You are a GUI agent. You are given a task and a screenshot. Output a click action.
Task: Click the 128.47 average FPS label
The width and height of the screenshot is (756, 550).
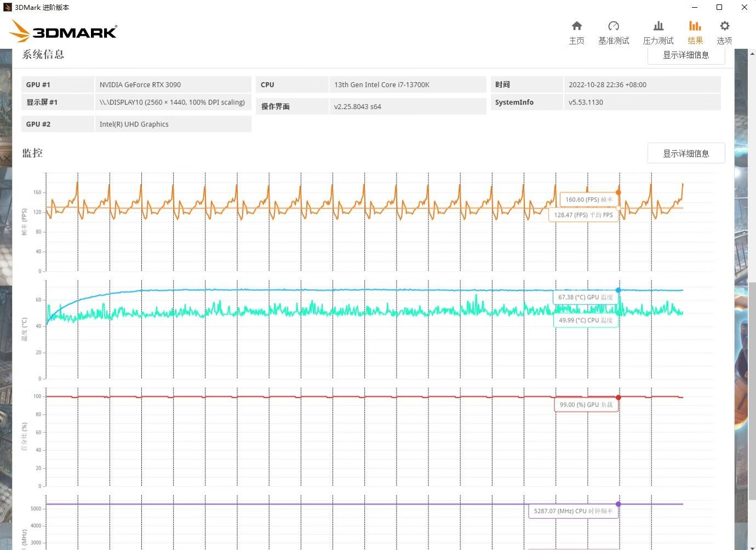583,215
